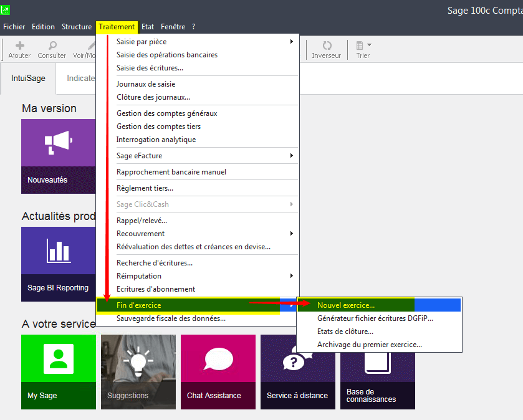This screenshot has width=523, height=420.
Task: Click Journaux de saisie menu entry
Action: coord(146,84)
